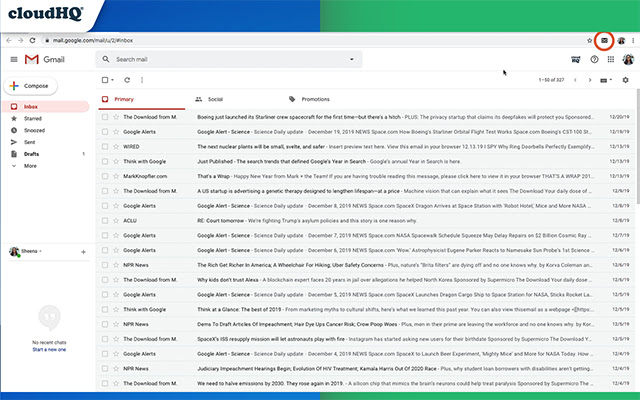Click the cloudHQ icon in Gmail header
This screenshot has width=640, height=400.
coord(576,60)
